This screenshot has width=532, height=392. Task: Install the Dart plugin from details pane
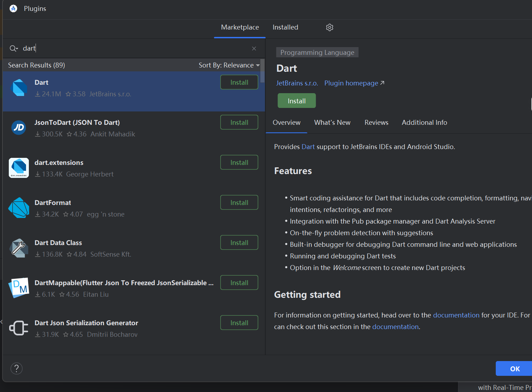coord(296,101)
